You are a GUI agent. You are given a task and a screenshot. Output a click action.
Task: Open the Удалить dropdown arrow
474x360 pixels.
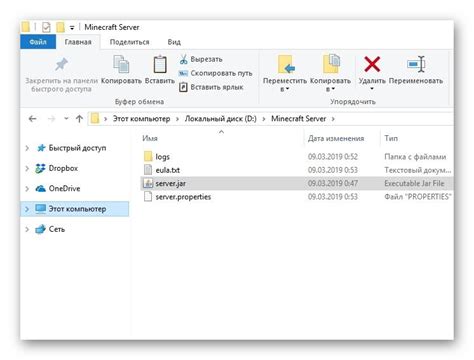(372, 89)
